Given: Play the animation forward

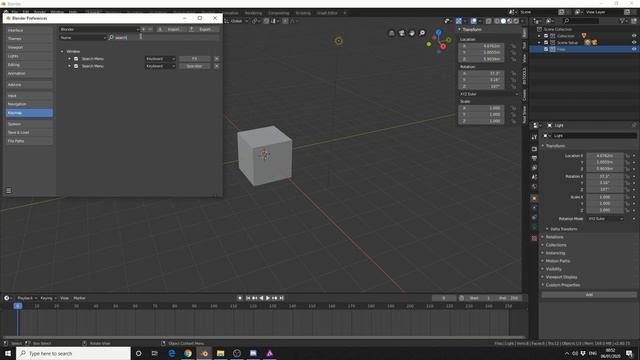Looking at the screenshot, I should pyautogui.click(x=268, y=298).
